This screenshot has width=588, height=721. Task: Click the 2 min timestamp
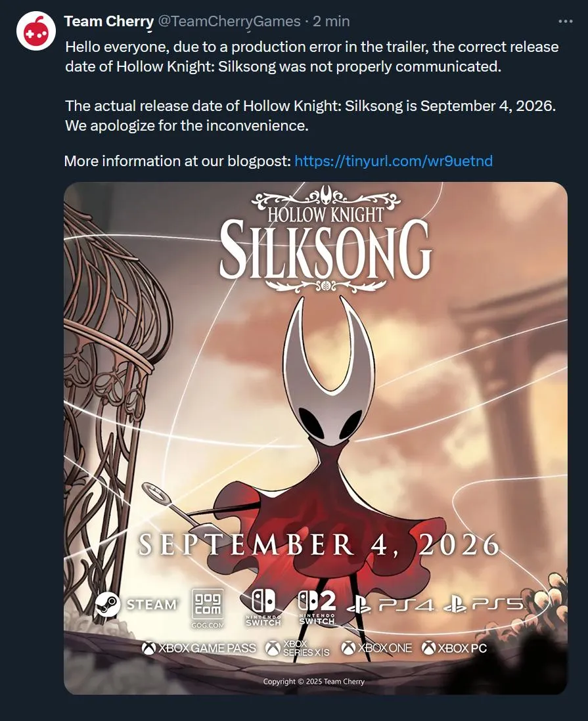point(331,21)
